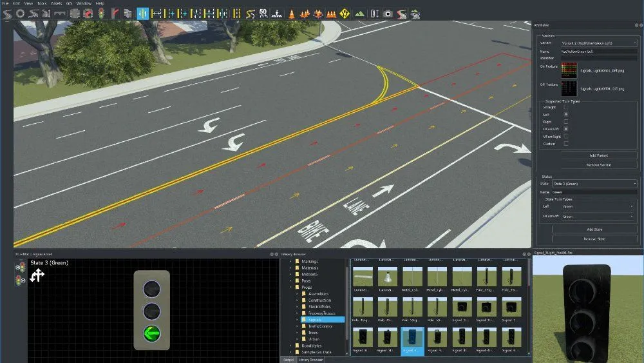Viewport: 644px width, 363px height.
Task: Click the top unlit bulb in 2D Editor
Action: pyautogui.click(x=151, y=289)
